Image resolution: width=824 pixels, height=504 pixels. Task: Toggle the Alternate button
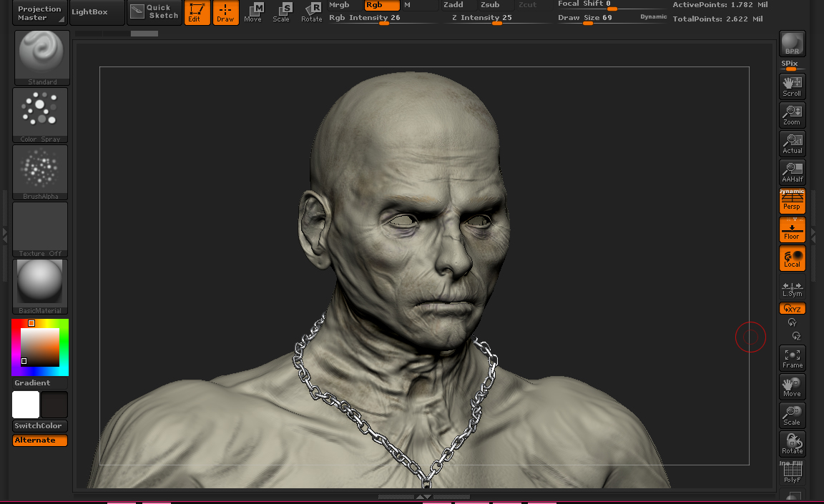(40, 440)
